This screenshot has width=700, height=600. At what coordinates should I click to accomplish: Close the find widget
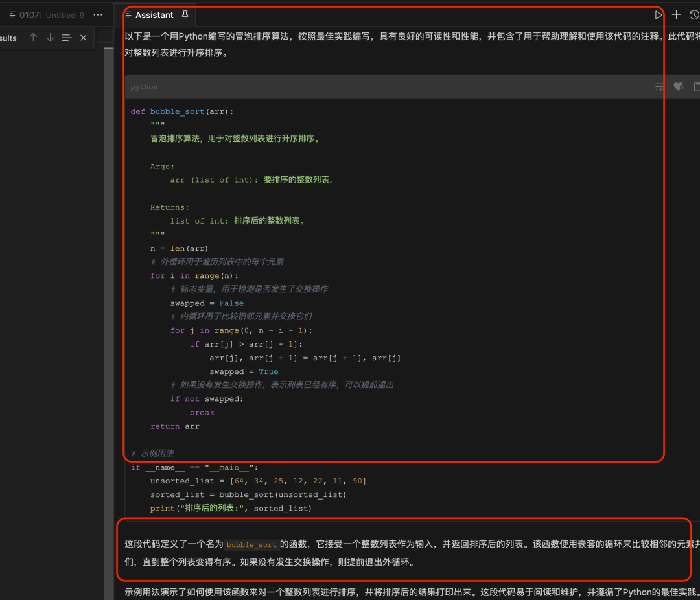pyautogui.click(x=84, y=38)
